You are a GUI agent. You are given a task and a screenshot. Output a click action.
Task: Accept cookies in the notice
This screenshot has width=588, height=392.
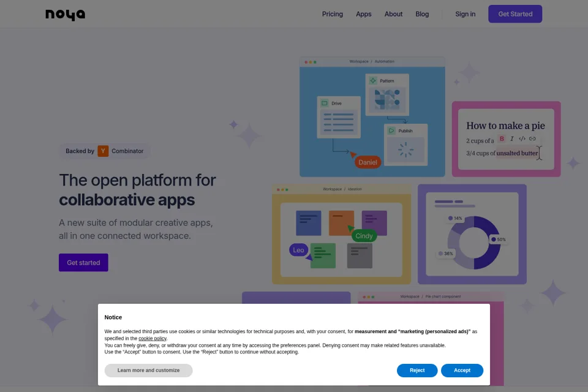[462, 370]
